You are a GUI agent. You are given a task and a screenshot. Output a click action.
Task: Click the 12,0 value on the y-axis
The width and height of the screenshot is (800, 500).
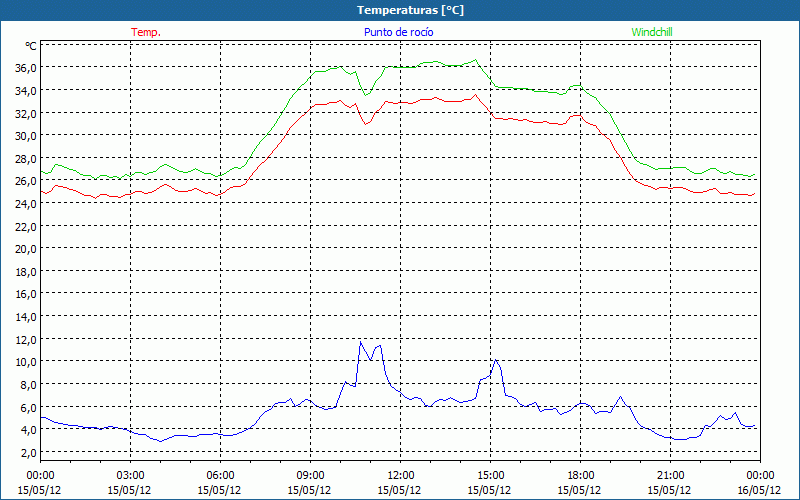coord(25,339)
